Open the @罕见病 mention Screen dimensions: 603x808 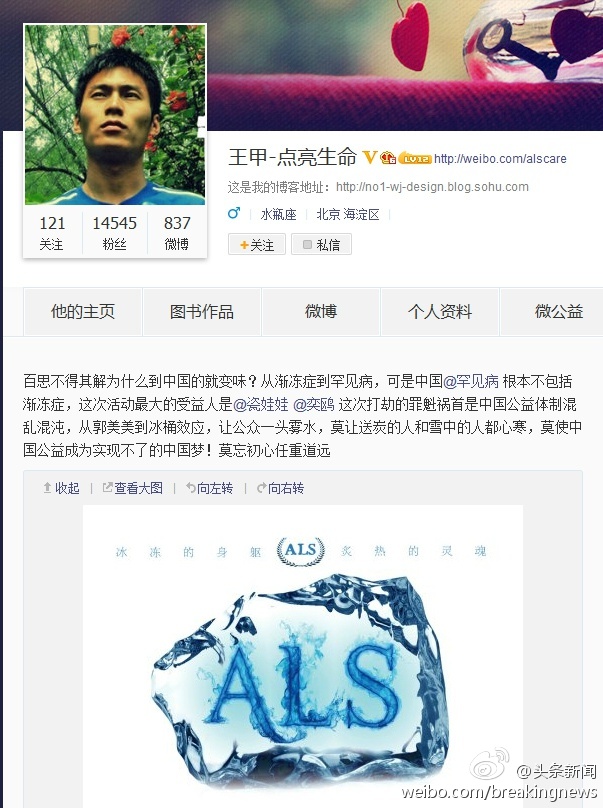pyautogui.click(x=471, y=381)
